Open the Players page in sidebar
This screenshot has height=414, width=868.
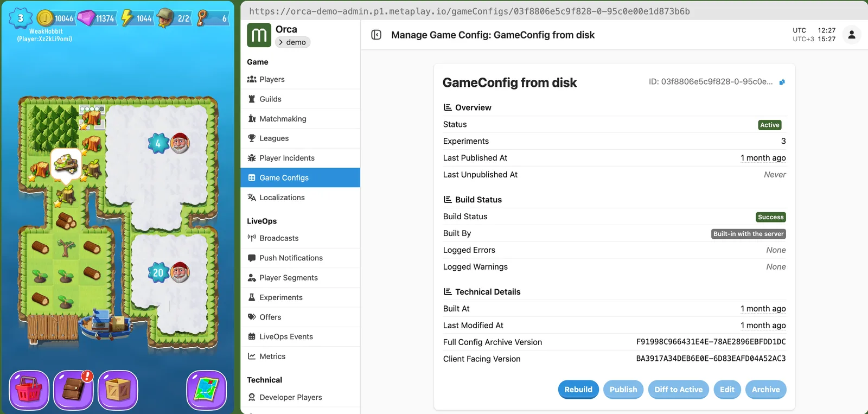(x=300, y=79)
